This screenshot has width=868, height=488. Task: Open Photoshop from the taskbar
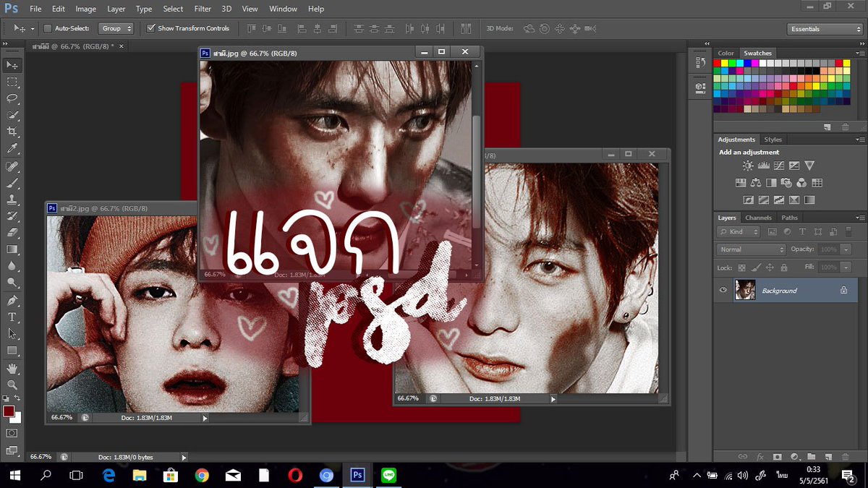click(x=357, y=476)
